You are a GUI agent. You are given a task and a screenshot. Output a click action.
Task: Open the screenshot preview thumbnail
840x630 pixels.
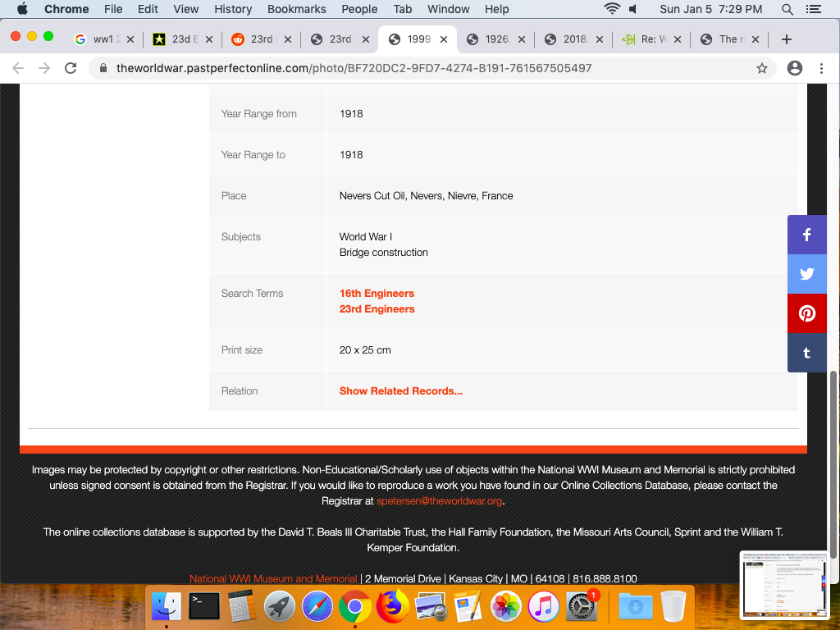785,585
